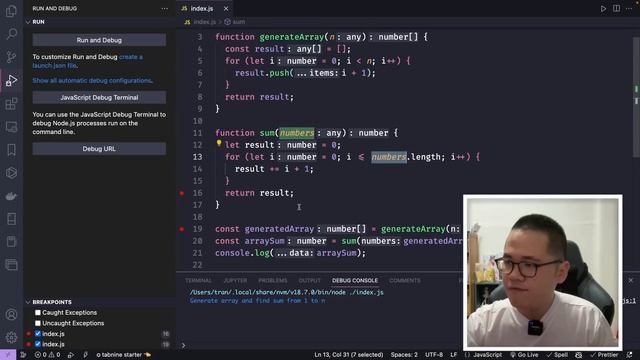Click the Go Live status bar button

click(524, 355)
